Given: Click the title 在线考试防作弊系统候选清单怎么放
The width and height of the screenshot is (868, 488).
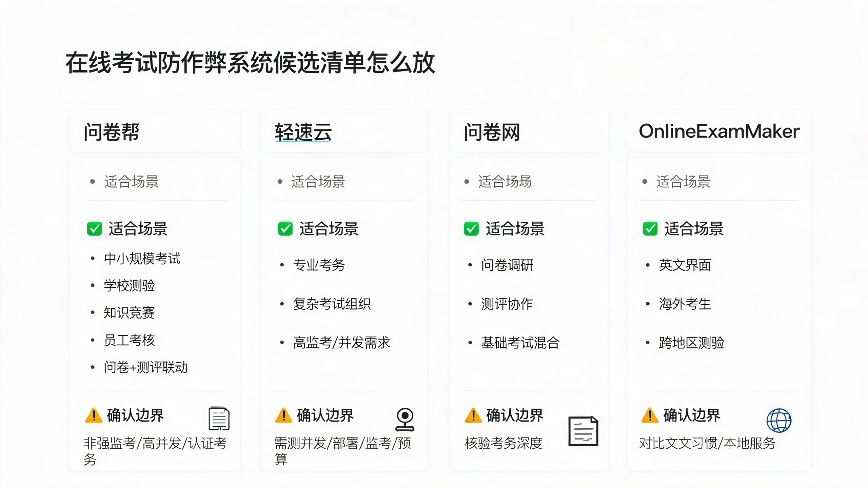Looking at the screenshot, I should [250, 63].
